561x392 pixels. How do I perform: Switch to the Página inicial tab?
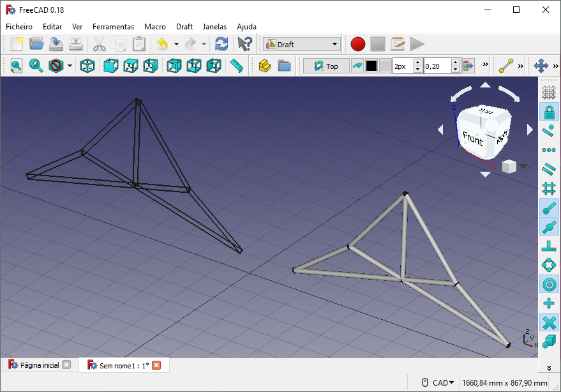[39, 365]
